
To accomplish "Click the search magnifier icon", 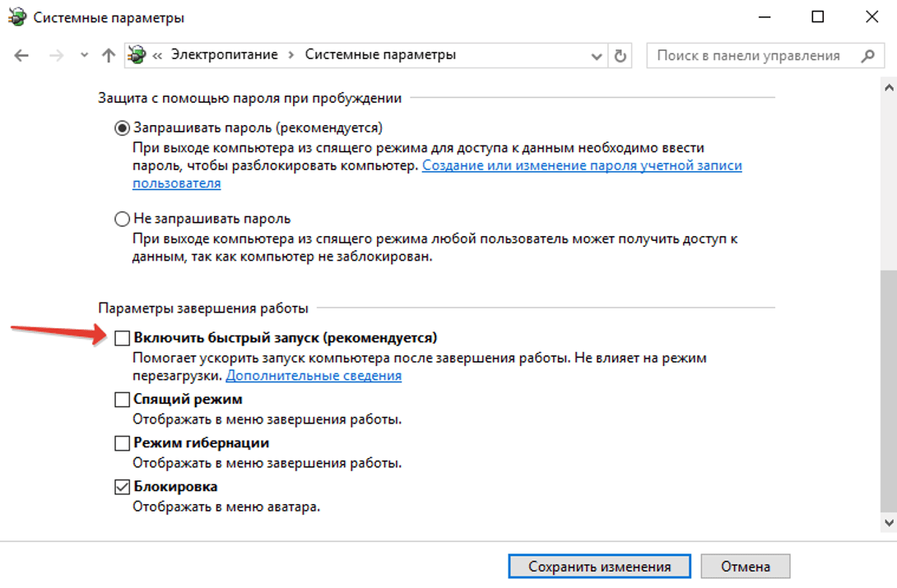I will 868,55.
